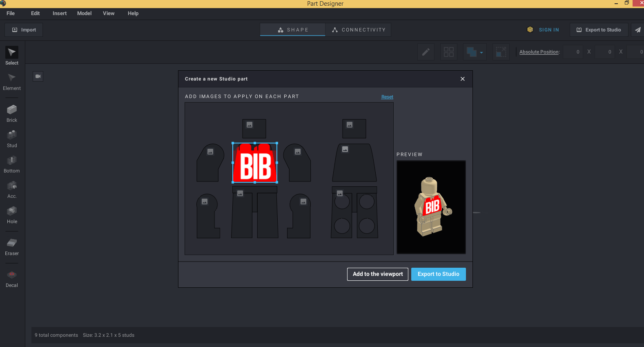Add image to front head slot
644x347 pixels.
[250, 125]
